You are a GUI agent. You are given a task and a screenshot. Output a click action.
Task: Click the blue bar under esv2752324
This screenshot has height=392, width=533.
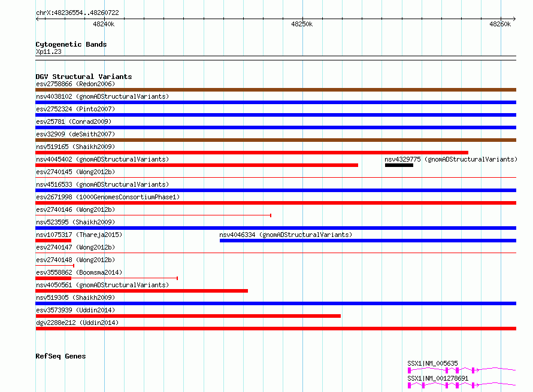coord(275,115)
